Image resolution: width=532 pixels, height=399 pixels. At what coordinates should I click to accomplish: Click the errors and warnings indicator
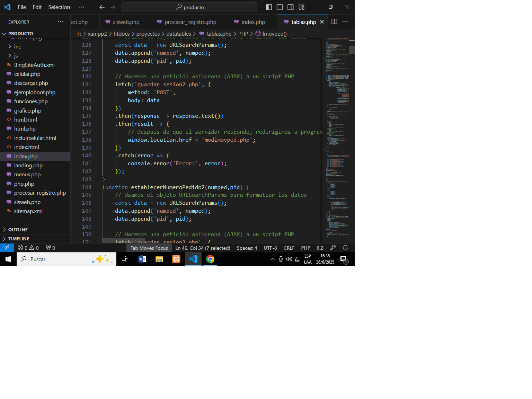(x=28, y=248)
